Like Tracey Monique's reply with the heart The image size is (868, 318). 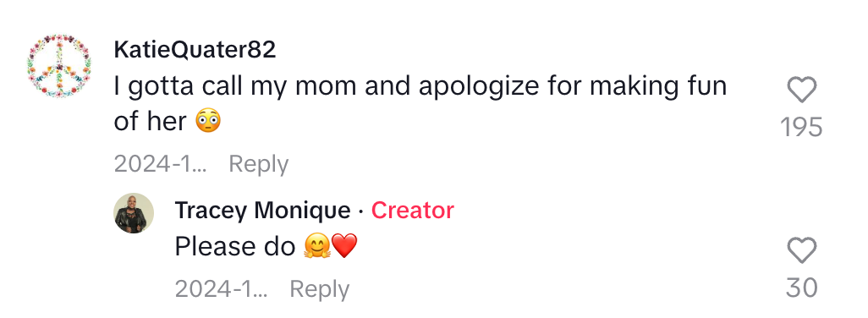pos(801,250)
